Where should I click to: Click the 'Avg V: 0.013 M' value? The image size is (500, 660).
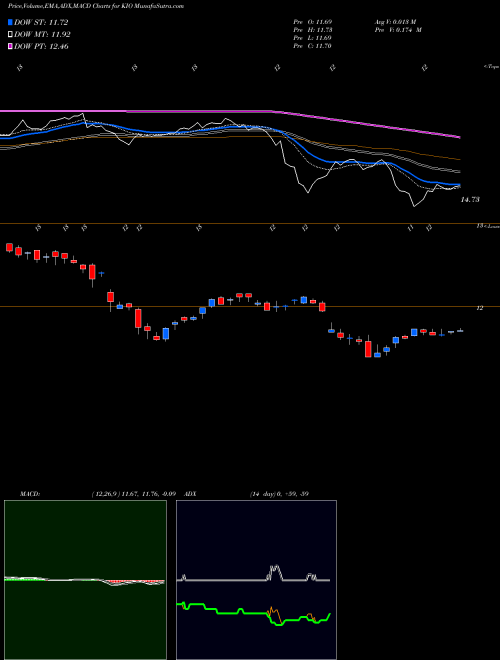[395, 22]
